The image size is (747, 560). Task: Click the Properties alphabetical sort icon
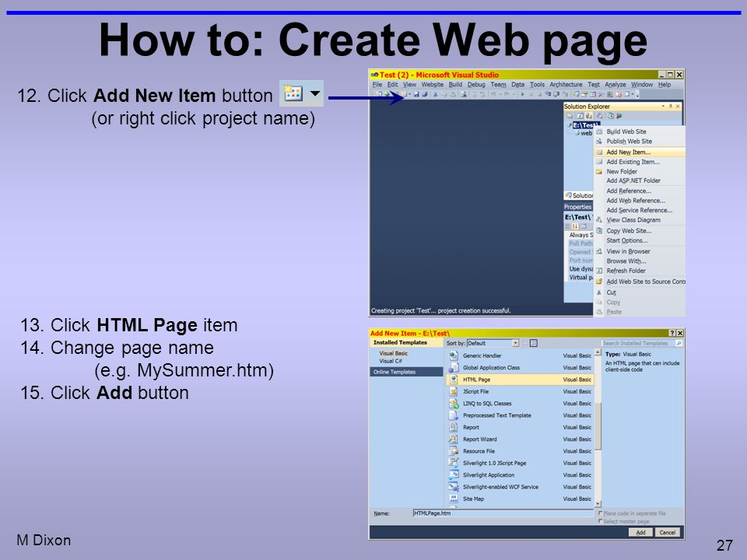(x=575, y=226)
